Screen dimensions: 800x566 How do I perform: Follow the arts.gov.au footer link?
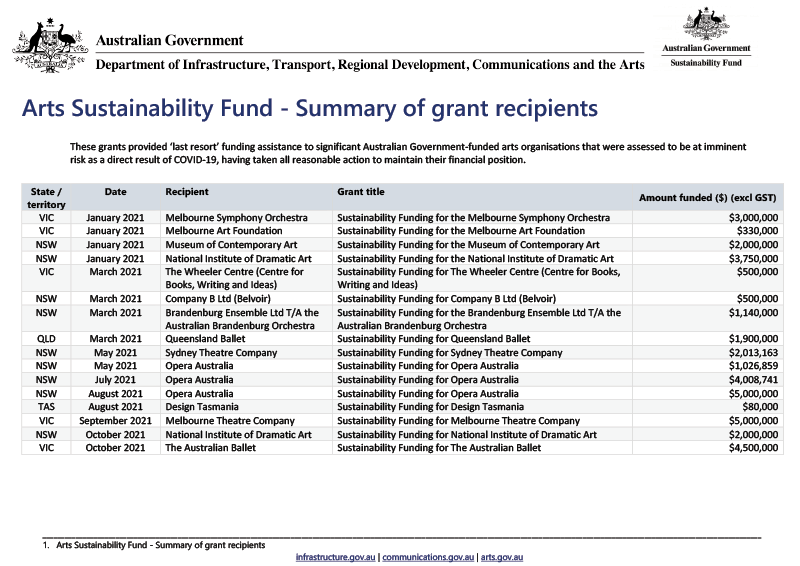(502, 556)
